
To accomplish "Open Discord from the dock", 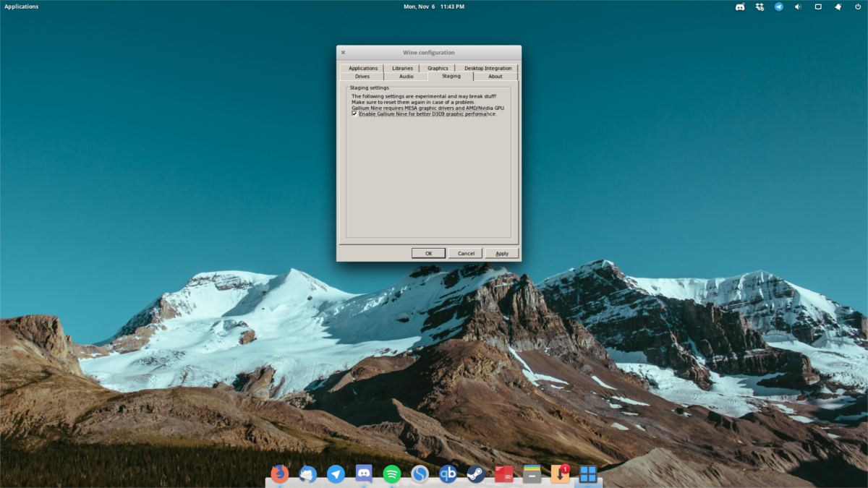I will tap(364, 474).
